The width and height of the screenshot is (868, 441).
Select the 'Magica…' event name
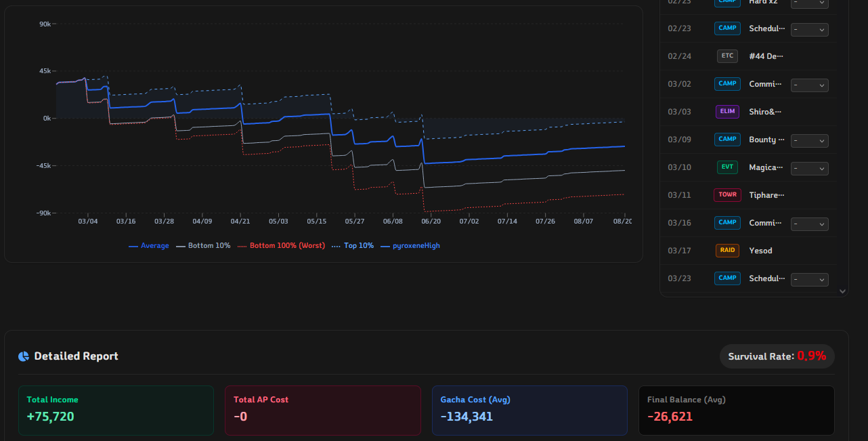766,167
